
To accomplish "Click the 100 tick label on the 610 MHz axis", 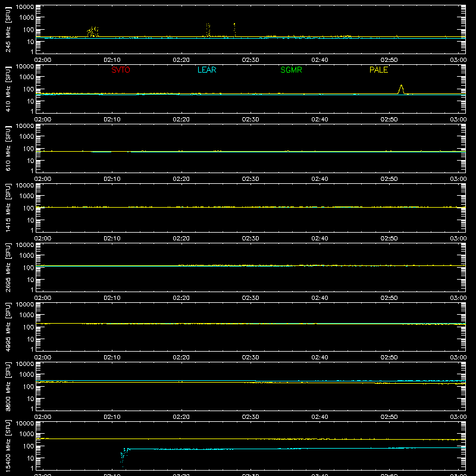I will point(29,148).
